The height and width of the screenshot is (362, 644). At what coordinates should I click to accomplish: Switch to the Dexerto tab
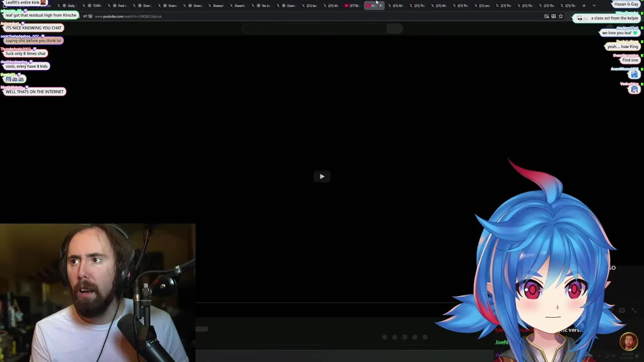tap(236, 6)
